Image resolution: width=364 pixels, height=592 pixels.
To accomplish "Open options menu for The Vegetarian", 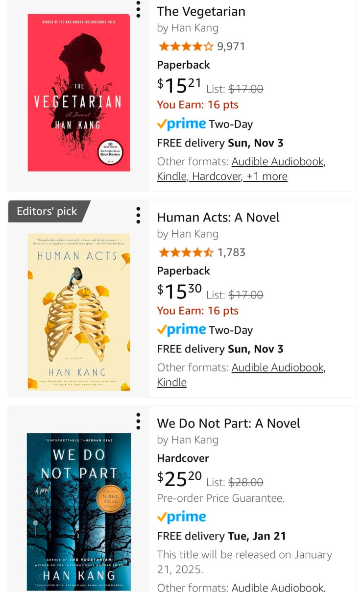I will (138, 9).
